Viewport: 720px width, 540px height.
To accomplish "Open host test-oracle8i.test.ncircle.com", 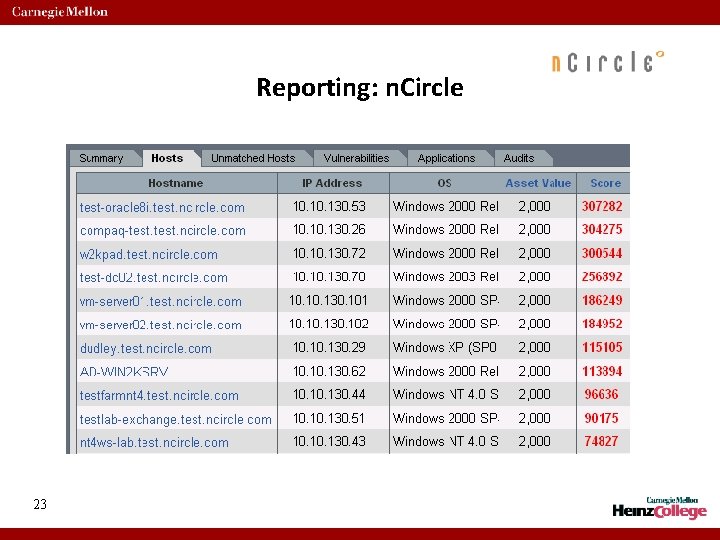I will (x=162, y=208).
